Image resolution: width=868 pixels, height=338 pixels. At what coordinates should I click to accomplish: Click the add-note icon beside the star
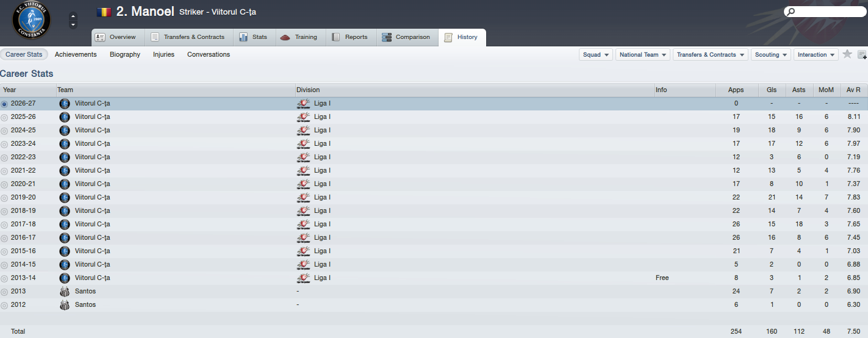click(862, 55)
